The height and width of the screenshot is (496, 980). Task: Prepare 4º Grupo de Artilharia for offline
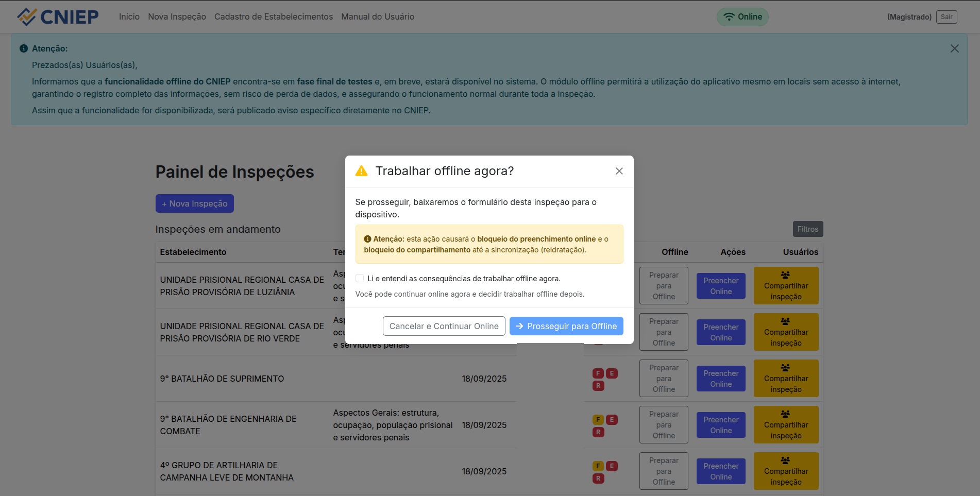click(x=664, y=471)
